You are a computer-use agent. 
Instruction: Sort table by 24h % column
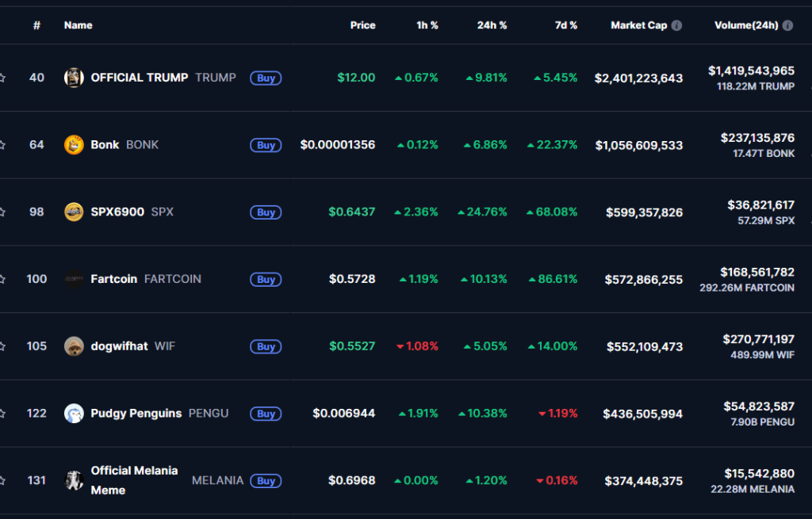(492, 25)
